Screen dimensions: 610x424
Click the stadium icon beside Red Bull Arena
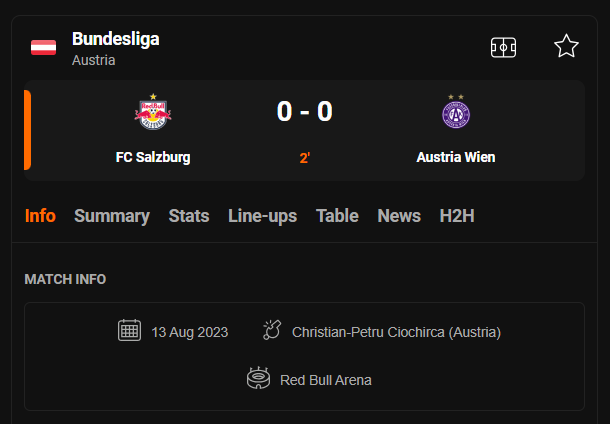tap(258, 380)
